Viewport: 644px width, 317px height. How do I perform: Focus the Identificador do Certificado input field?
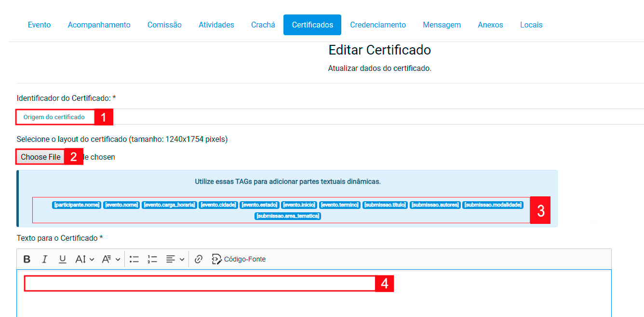click(x=330, y=117)
